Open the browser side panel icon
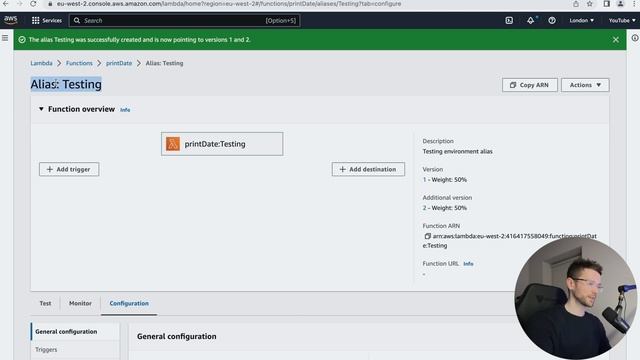Screen dimensions: 640x360 point(607,4)
